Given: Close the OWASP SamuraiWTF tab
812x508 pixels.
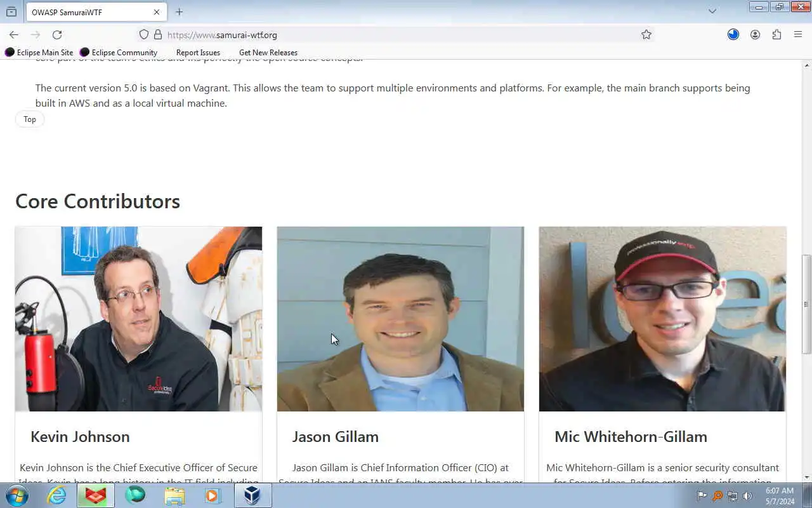Looking at the screenshot, I should point(157,12).
